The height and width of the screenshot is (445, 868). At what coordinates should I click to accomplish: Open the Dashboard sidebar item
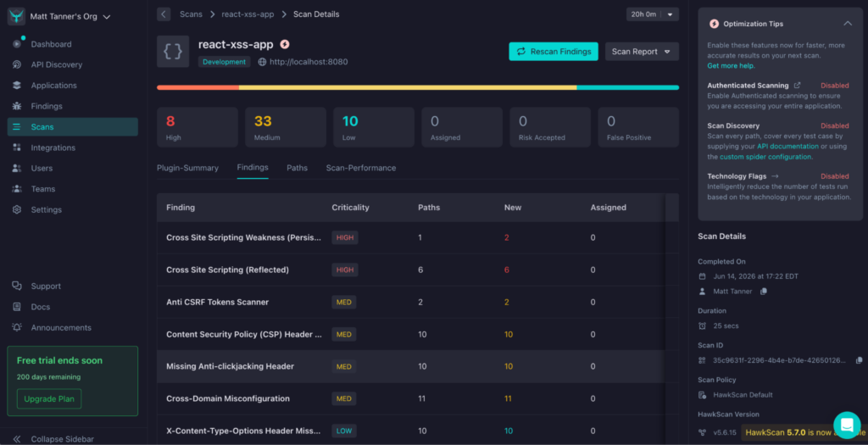73,44
